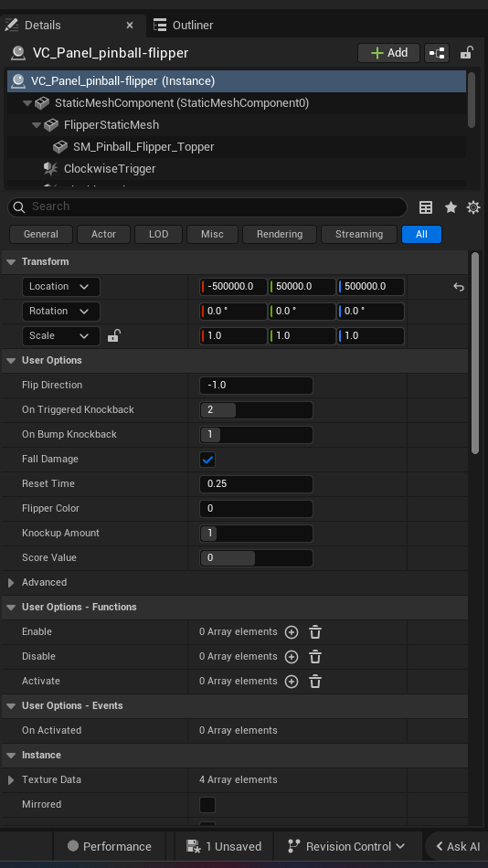Filter by LOD category
Viewport: 488px width, 868px height.
tap(158, 234)
